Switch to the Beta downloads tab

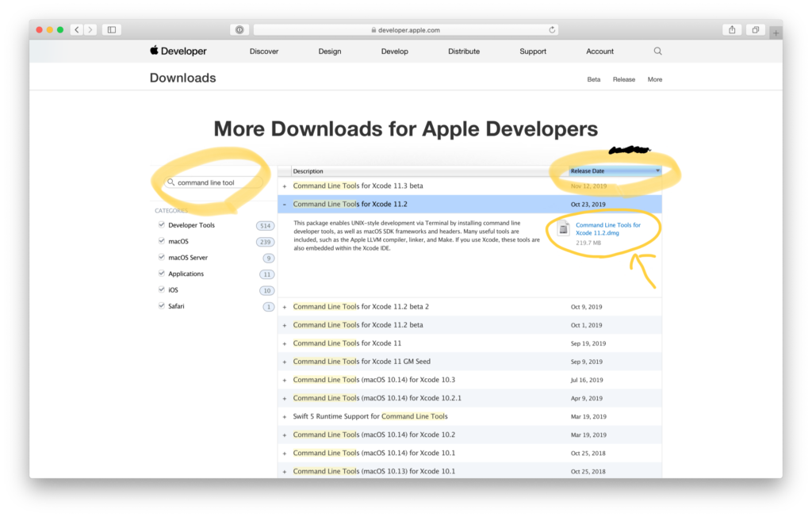[x=593, y=79]
